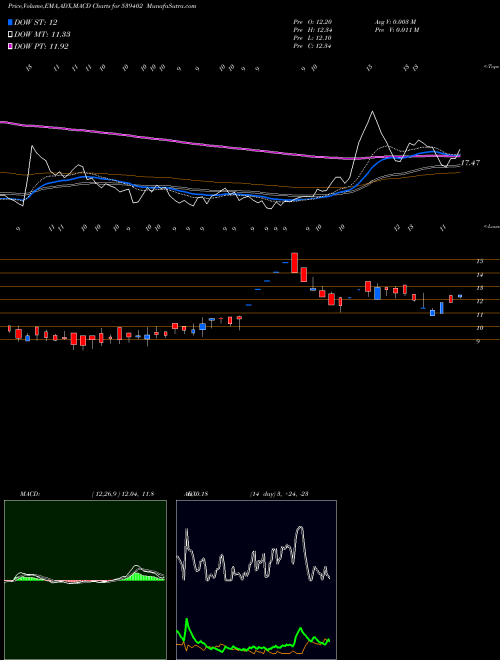Click the 'Pre H: 12.34' high value
The image size is (500, 660).
pyautogui.click(x=312, y=30)
